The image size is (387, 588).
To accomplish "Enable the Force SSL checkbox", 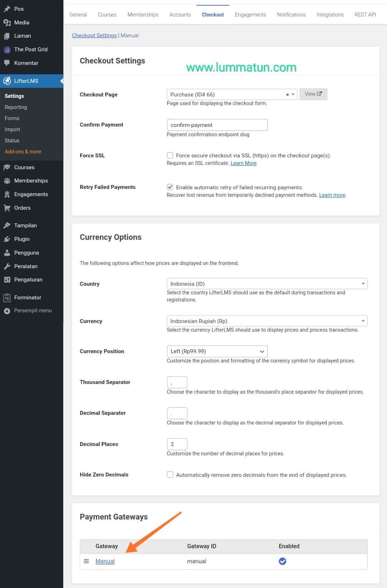I will tap(170, 155).
